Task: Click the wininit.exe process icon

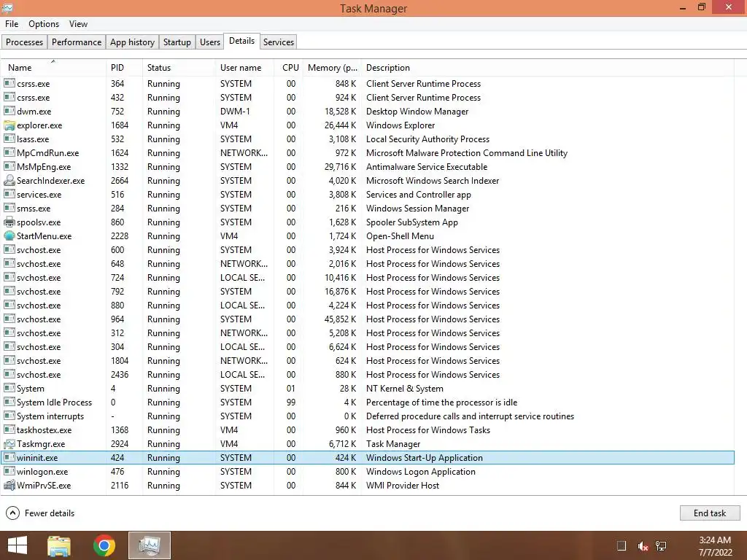Action: tap(9, 458)
